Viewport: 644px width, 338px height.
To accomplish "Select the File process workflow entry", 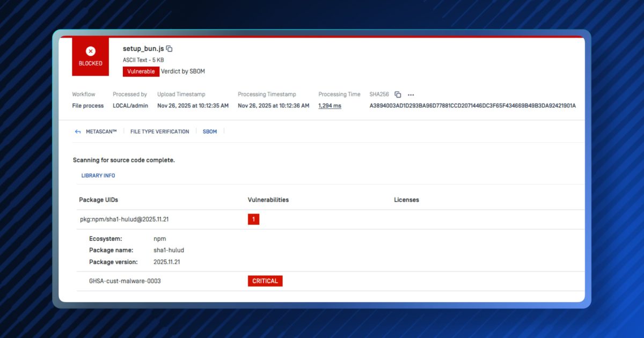I will coord(87,106).
